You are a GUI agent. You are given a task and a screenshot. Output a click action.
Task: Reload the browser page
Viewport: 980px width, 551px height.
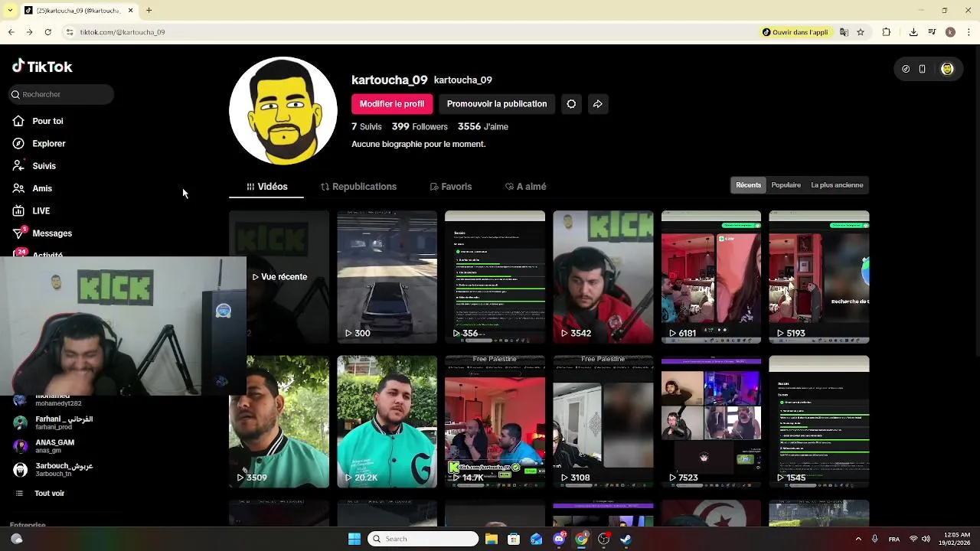pyautogui.click(x=47, y=32)
